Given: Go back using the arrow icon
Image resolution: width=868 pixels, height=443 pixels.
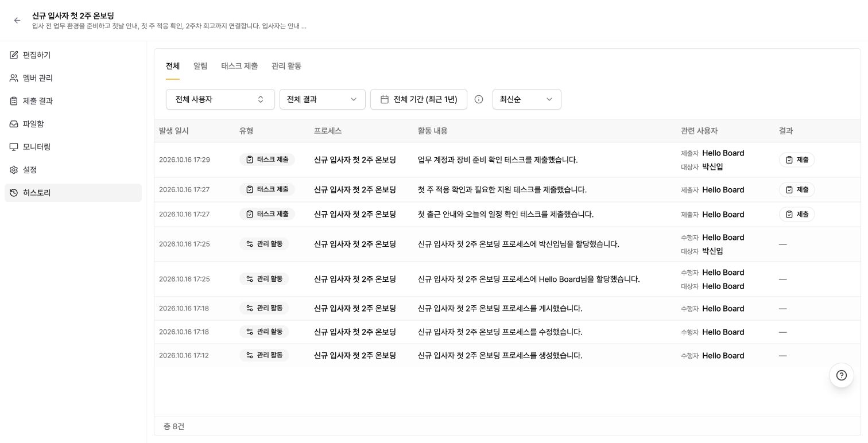Looking at the screenshot, I should pyautogui.click(x=17, y=20).
